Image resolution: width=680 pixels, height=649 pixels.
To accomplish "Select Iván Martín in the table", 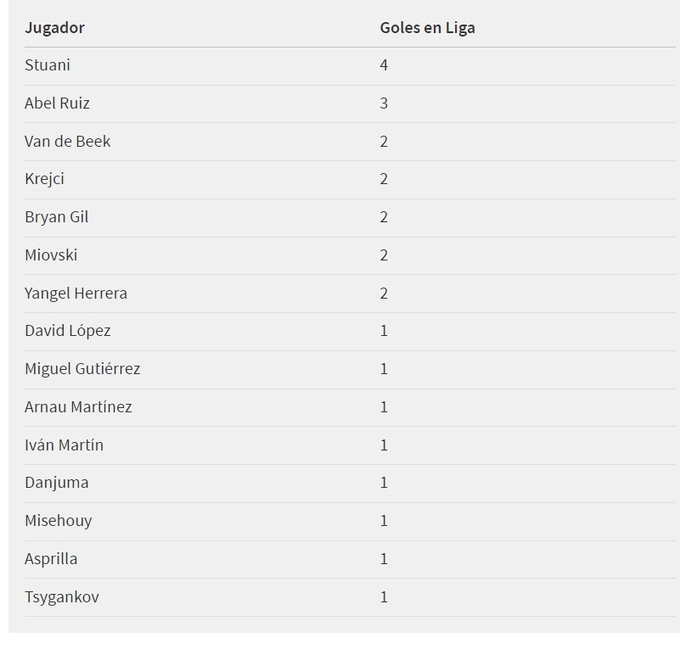I will [x=64, y=444].
